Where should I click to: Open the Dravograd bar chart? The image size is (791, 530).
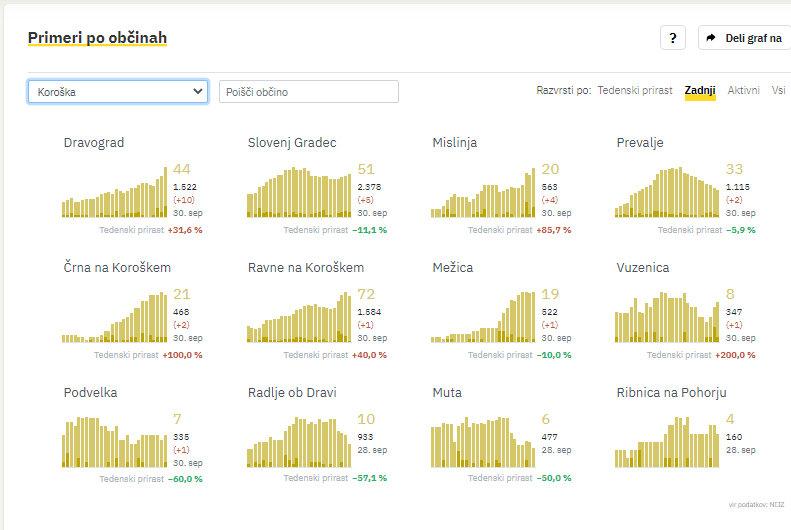(x=114, y=192)
